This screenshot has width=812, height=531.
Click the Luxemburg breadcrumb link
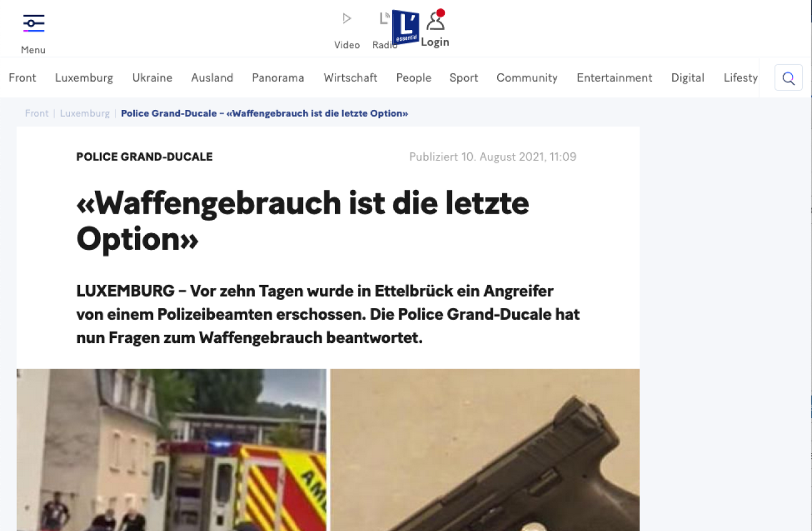point(85,113)
